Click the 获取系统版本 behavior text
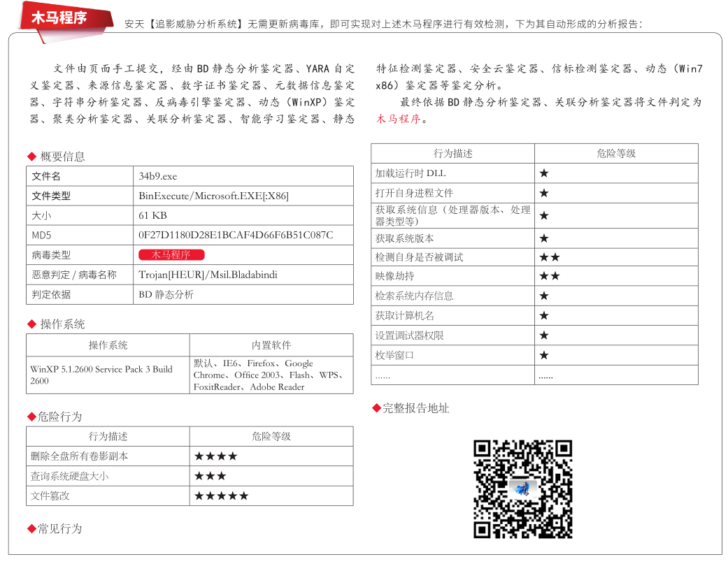The width and height of the screenshot is (728, 564). click(x=404, y=238)
